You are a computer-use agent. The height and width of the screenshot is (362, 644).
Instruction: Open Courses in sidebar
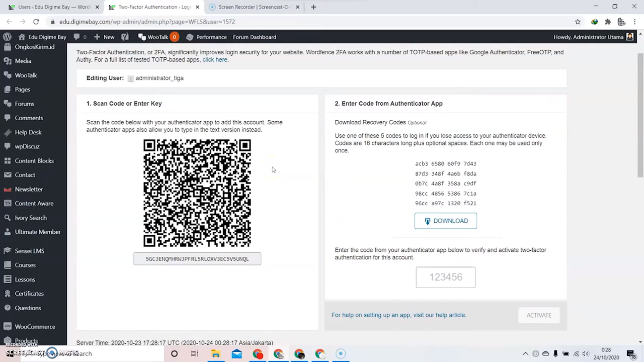(34, 265)
